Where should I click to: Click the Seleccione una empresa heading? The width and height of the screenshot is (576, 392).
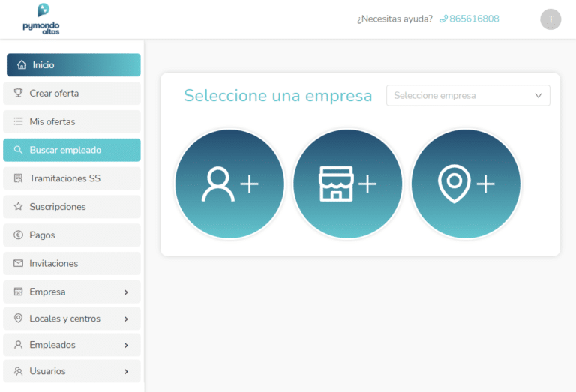click(278, 96)
